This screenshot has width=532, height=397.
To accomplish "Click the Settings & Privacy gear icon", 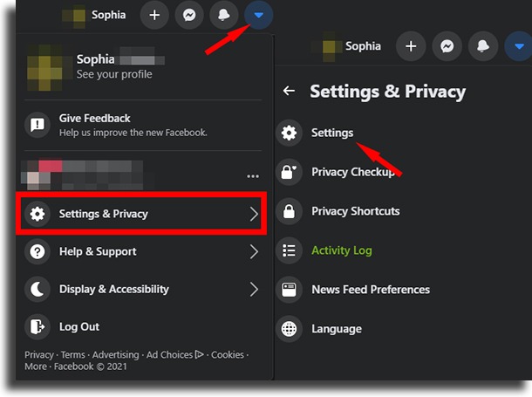I will [x=38, y=214].
